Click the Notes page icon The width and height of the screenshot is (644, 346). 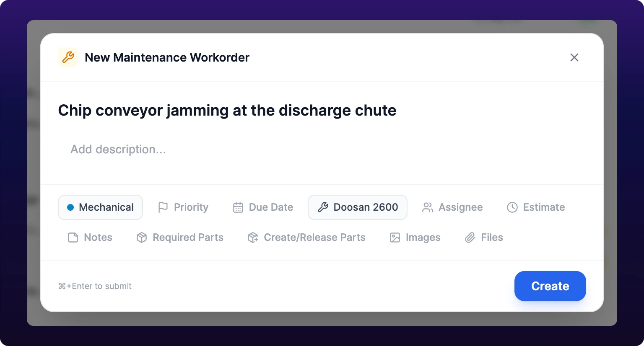click(x=73, y=238)
